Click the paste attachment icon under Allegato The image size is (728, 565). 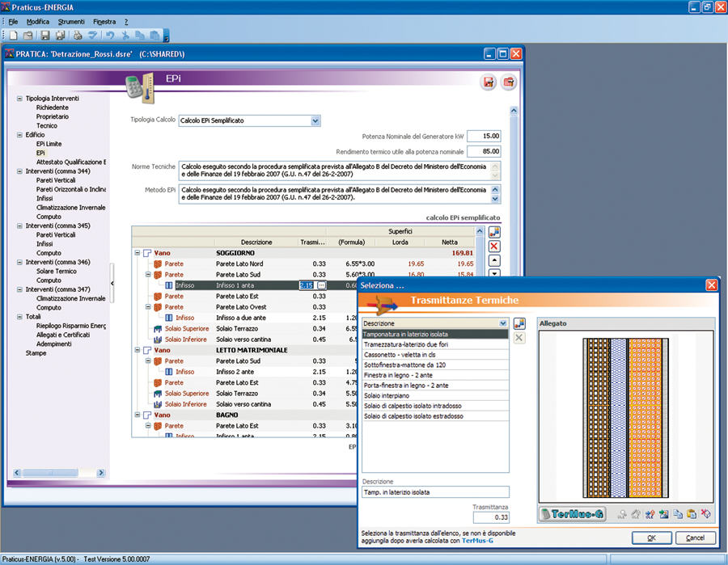click(692, 514)
